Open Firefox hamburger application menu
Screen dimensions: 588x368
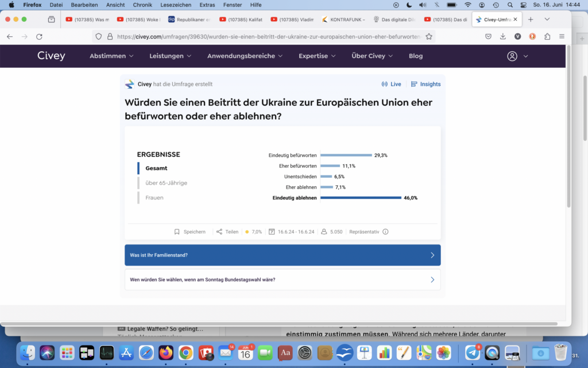click(562, 36)
